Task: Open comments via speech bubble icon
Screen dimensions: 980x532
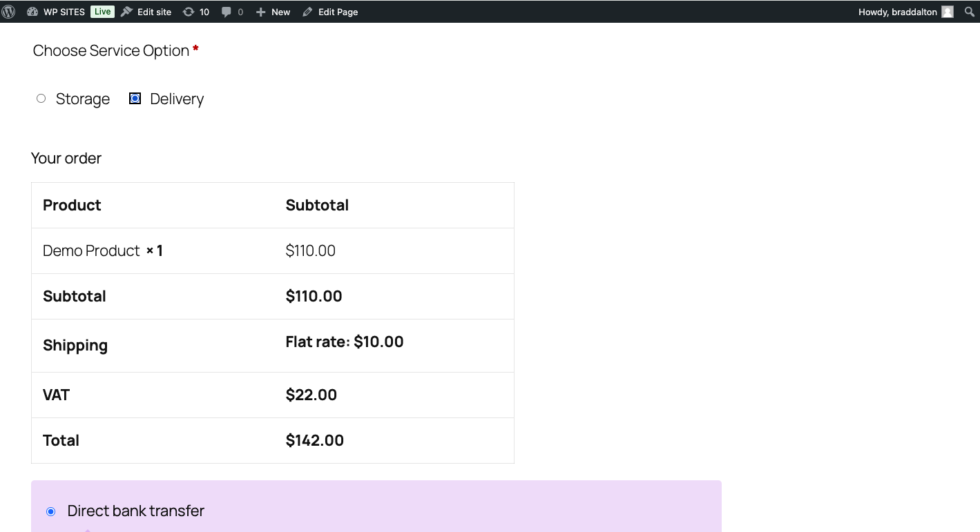Action: pos(227,12)
